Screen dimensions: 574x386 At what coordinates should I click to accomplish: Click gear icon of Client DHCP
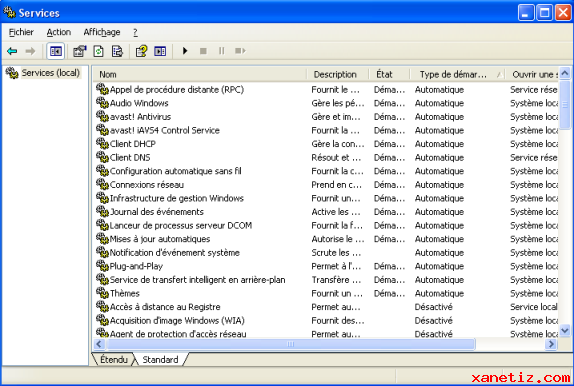coord(102,144)
